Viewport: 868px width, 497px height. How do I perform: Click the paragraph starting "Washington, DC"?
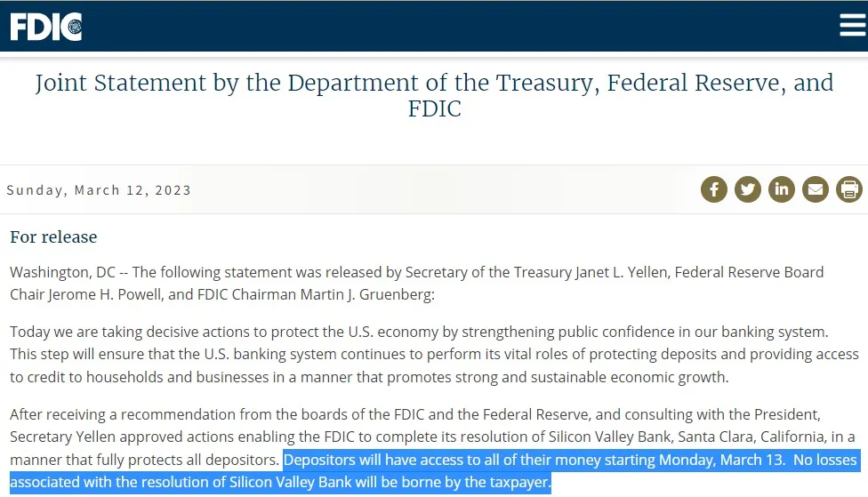[416, 283]
